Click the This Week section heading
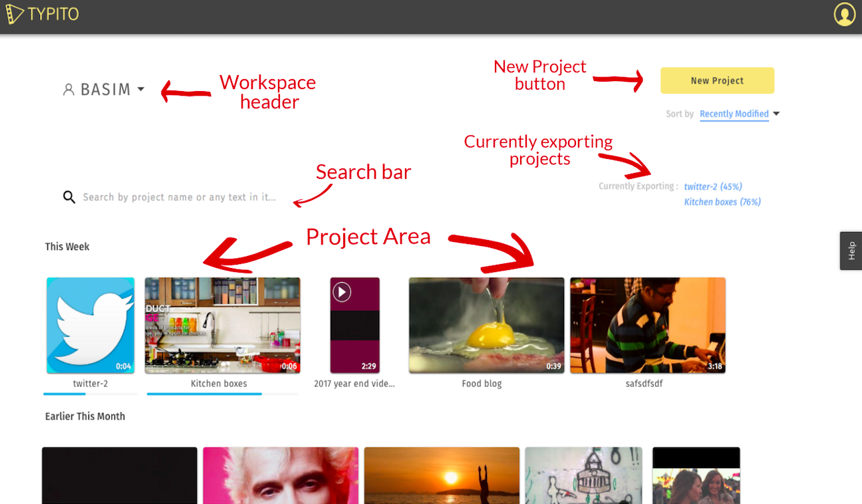 pyautogui.click(x=67, y=247)
